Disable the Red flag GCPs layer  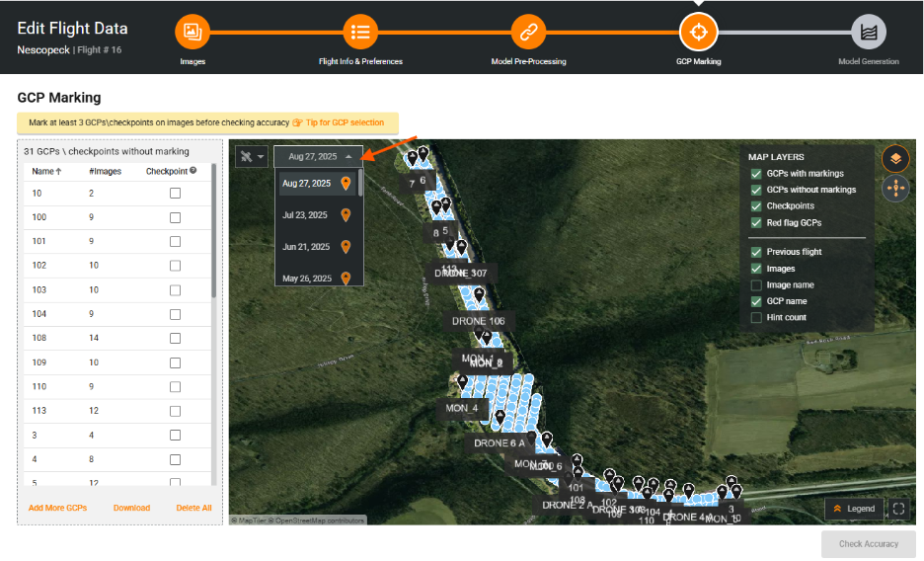point(756,223)
